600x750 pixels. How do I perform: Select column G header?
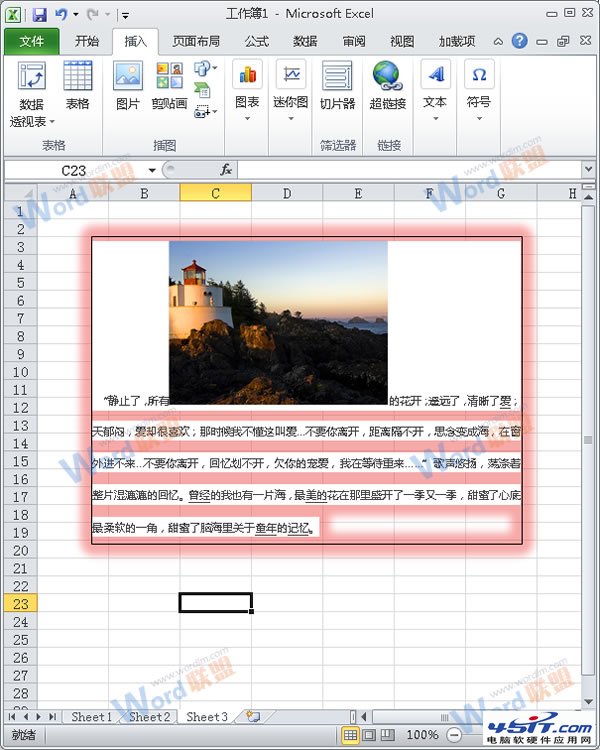501,193
